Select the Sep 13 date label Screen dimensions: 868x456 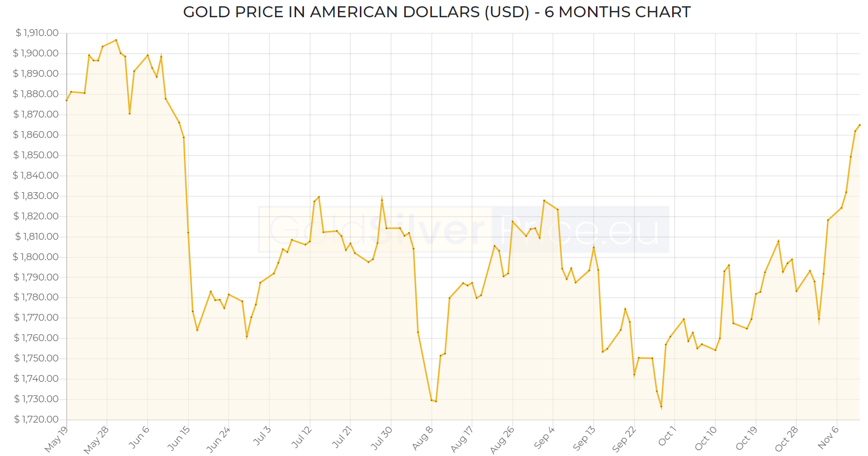pos(584,438)
